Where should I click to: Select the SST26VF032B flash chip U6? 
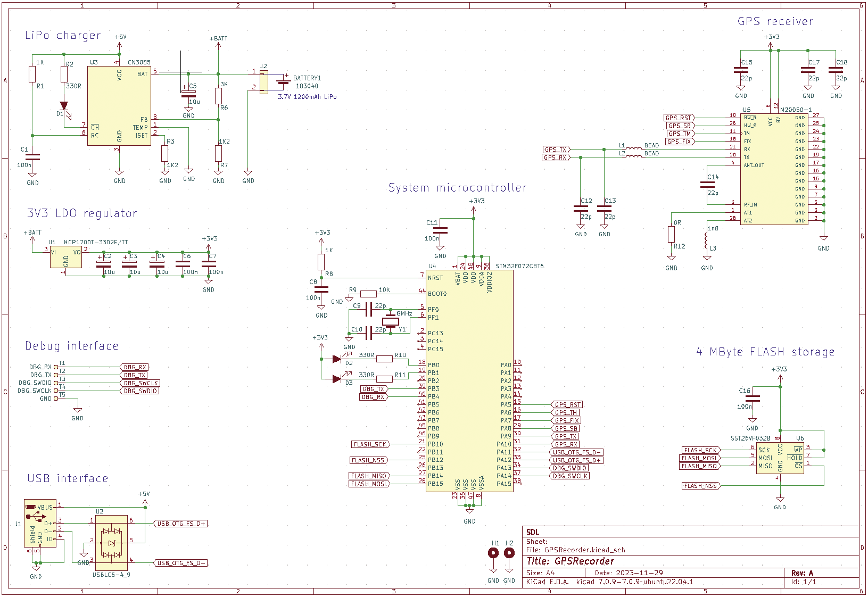pos(780,458)
